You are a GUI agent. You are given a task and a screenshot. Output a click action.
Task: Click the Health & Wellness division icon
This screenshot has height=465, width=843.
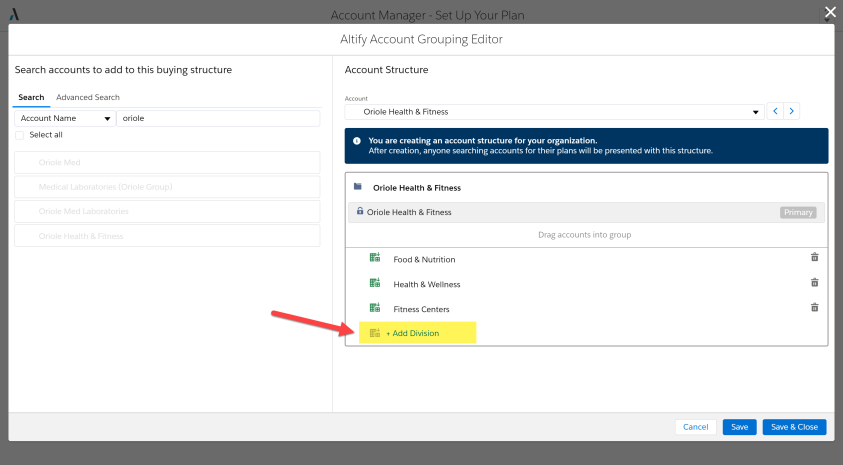[375, 283]
